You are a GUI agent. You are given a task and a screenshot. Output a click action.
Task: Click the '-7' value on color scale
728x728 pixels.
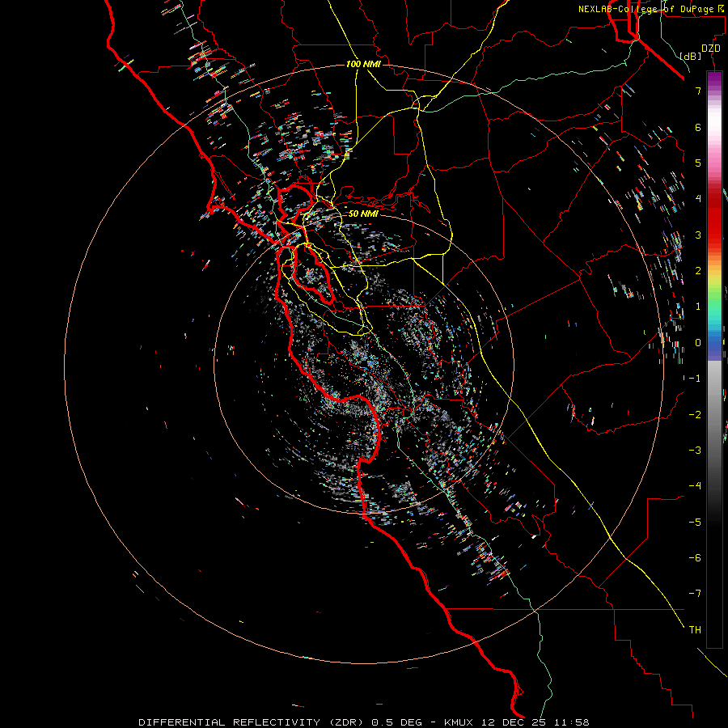click(x=695, y=594)
